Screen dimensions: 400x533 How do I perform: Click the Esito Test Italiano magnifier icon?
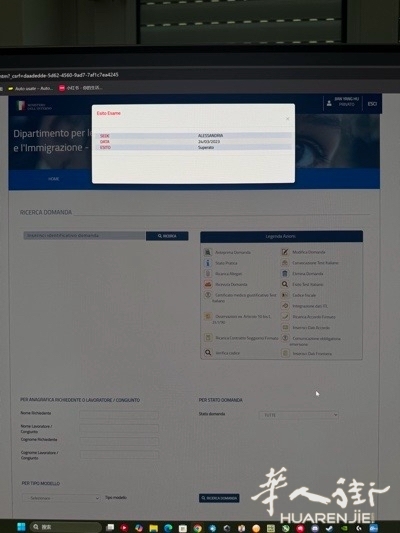click(285, 284)
